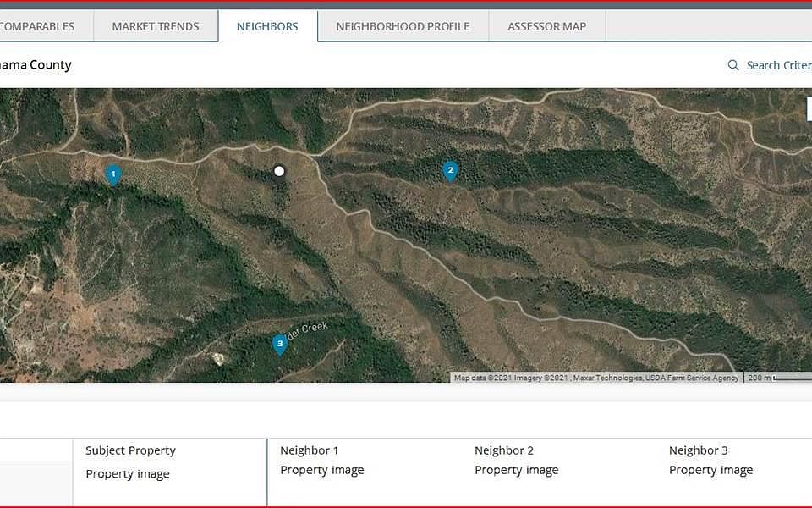812x508 pixels.
Task: View the ASSESSOR MAP tab
Action: click(546, 26)
